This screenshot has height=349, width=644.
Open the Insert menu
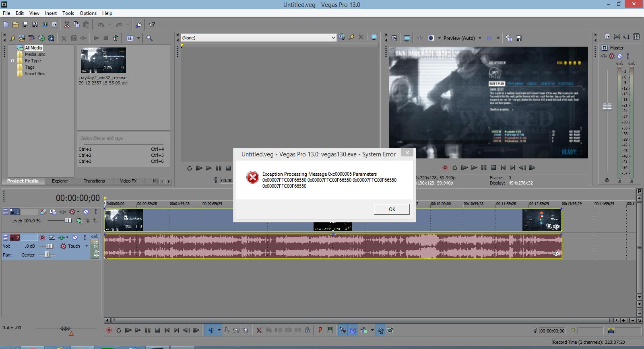click(51, 13)
